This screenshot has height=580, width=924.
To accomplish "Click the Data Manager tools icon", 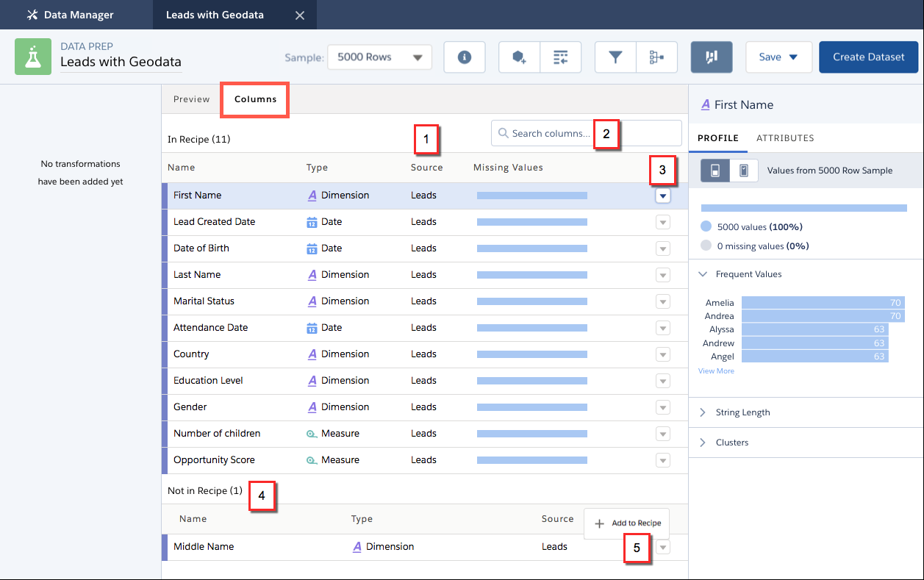I will (x=32, y=15).
